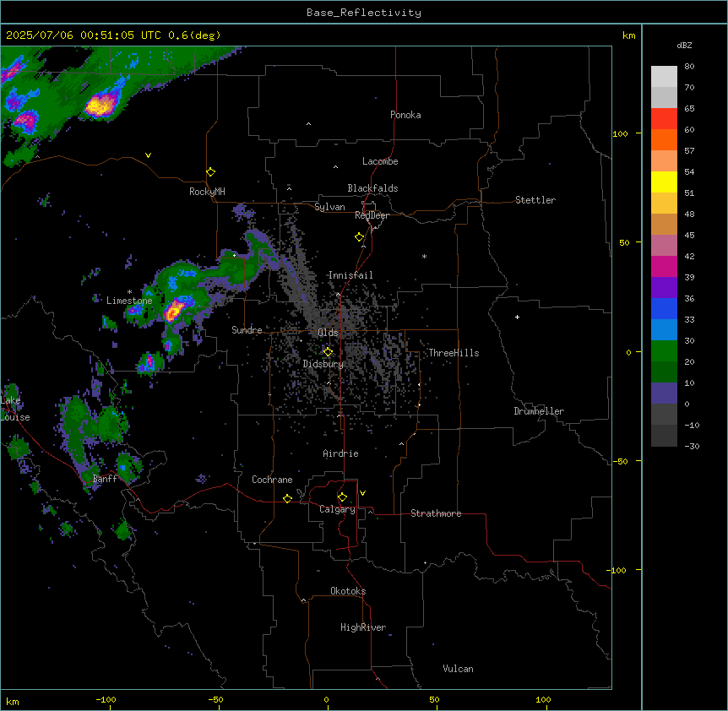Select the Drumheller label
This screenshot has width=728, height=711.
[x=539, y=411]
